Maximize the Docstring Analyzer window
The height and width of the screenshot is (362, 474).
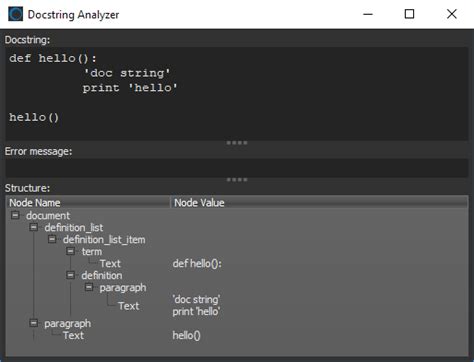click(x=409, y=14)
